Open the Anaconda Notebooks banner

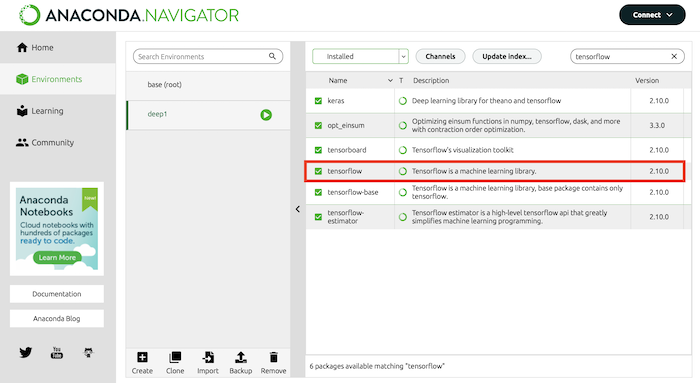(57, 229)
